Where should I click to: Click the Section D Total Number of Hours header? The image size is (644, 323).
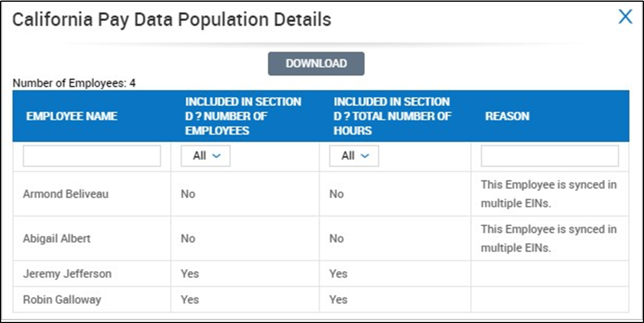pos(392,116)
